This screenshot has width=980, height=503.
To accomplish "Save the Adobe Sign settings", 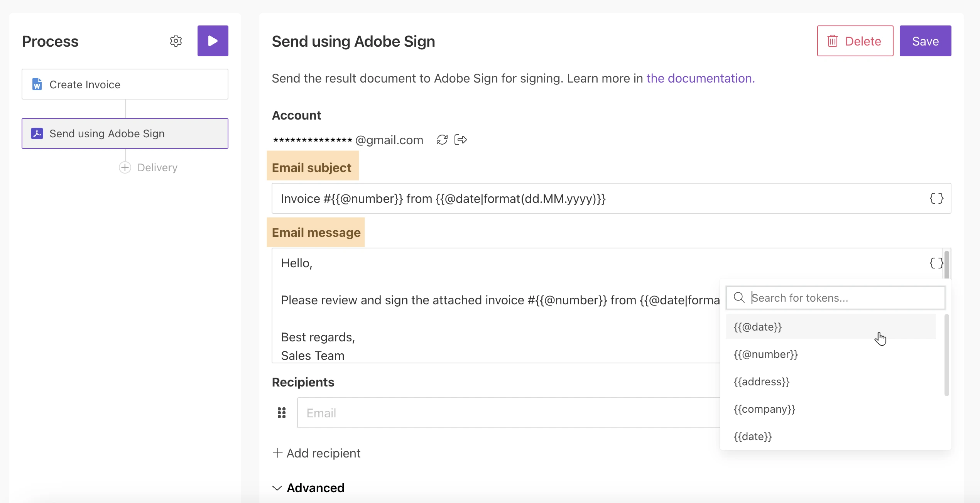I will point(925,41).
